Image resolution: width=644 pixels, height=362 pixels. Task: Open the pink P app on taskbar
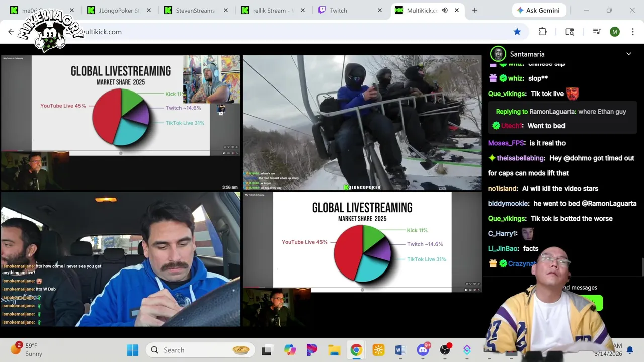312,350
